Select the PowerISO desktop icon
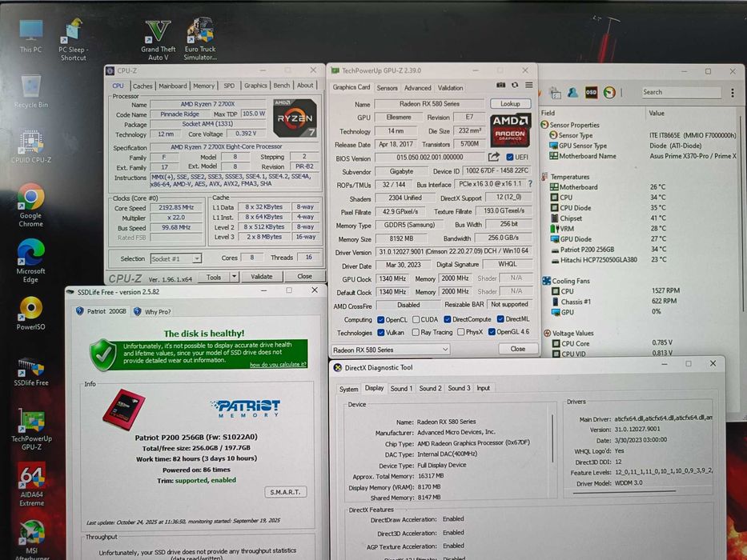Screen dimensions: 747x560 [31, 313]
